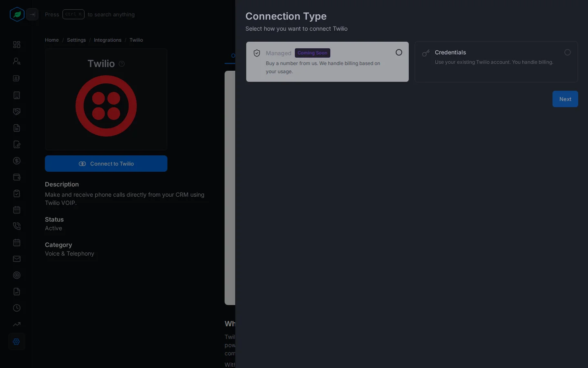This screenshot has height=368, width=588.
Task: Click the clock history icon
Action: coord(17,308)
